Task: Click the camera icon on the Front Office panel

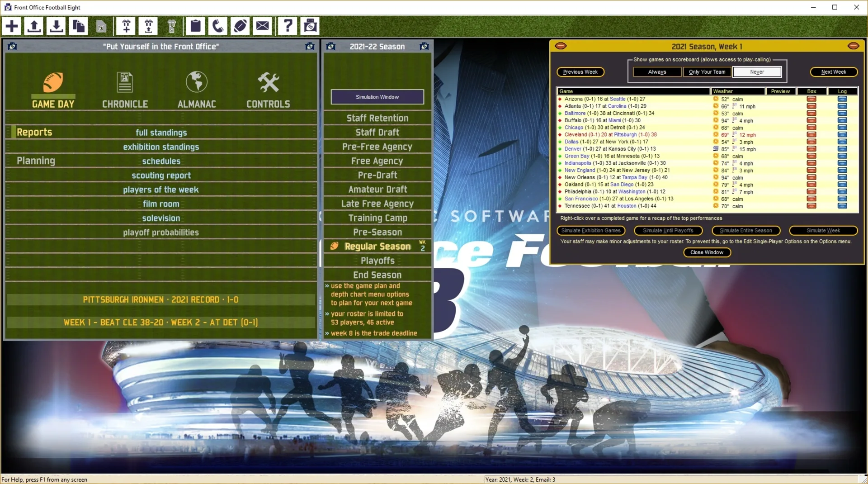Action: coord(12,46)
